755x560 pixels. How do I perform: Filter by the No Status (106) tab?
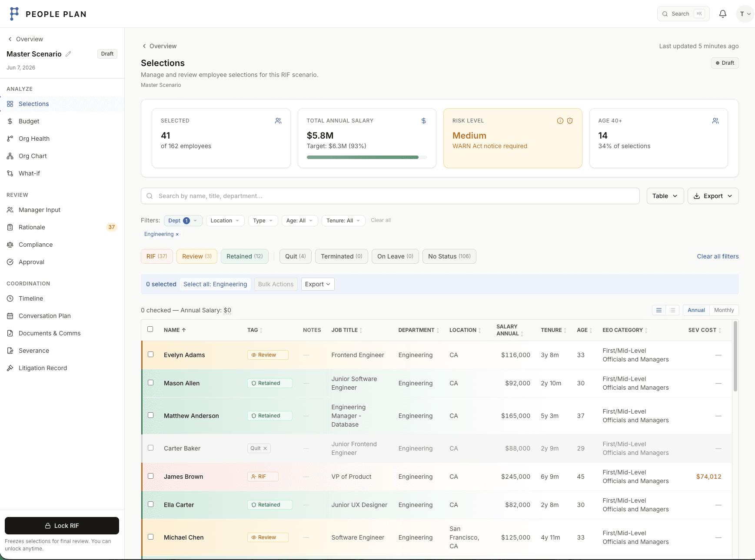pos(449,256)
